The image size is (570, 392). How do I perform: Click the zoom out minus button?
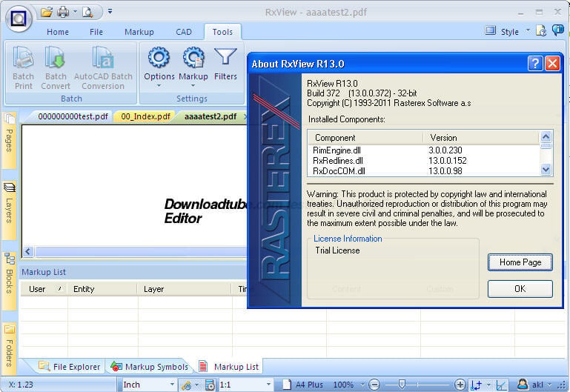[374, 385]
